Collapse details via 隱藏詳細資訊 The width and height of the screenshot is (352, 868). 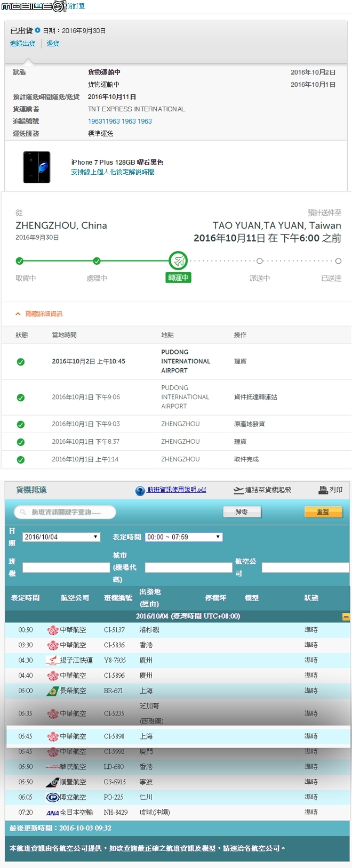39,314
